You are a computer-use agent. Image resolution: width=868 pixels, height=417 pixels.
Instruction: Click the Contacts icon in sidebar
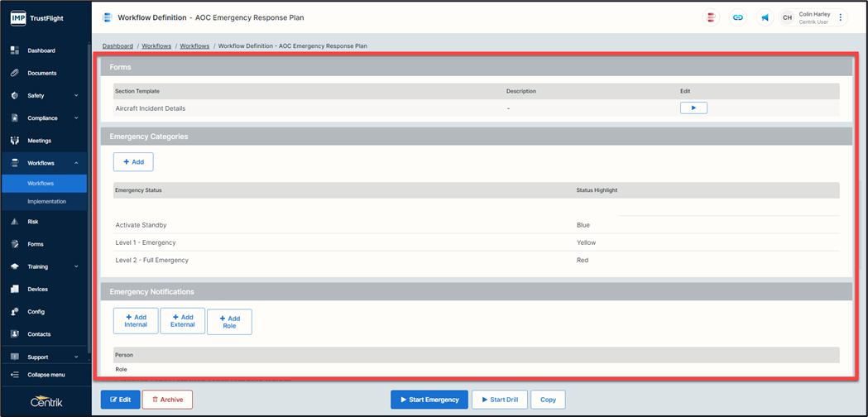pos(15,334)
